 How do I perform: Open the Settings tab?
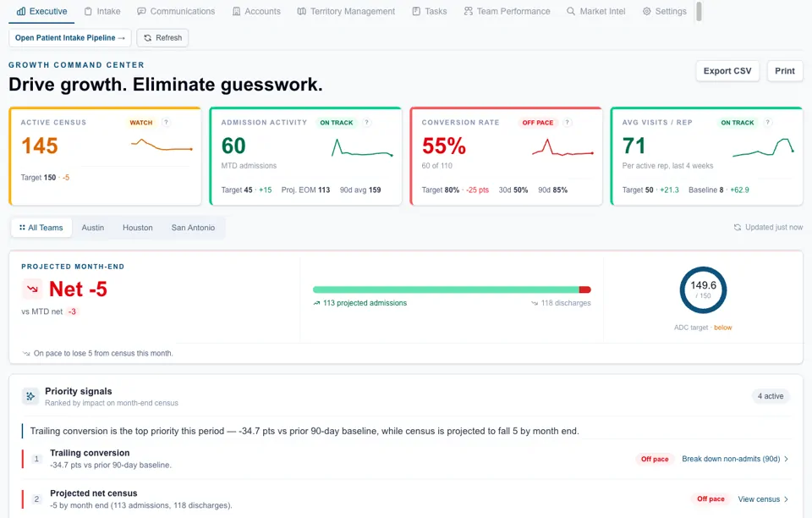[x=665, y=11]
